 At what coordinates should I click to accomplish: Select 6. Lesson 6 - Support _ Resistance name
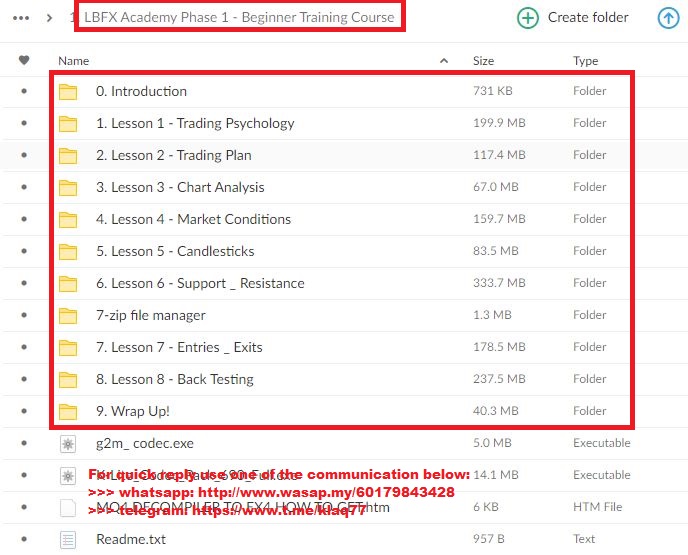click(x=200, y=283)
